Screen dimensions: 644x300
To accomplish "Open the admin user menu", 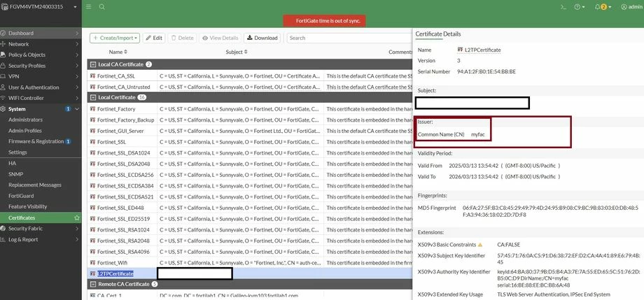I will pos(631,7).
